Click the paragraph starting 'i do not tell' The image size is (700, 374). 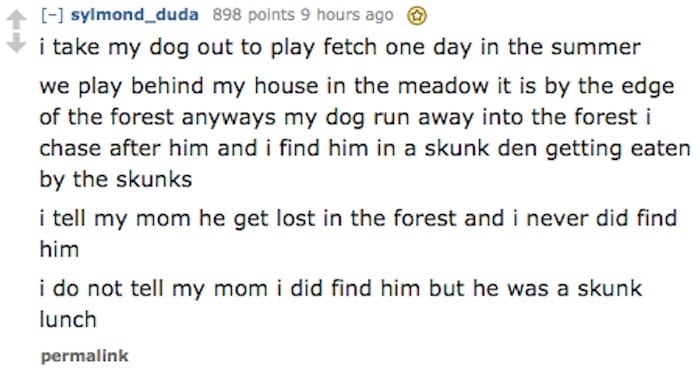tap(341, 303)
